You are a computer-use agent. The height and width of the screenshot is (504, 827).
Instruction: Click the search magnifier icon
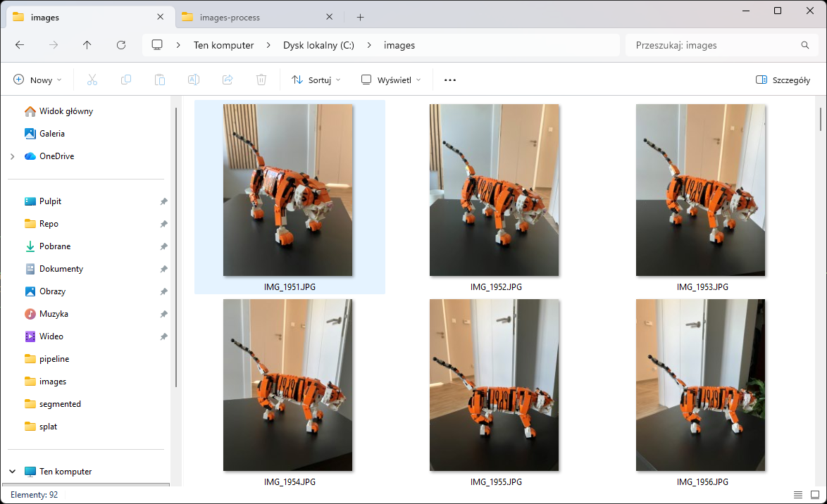point(805,45)
